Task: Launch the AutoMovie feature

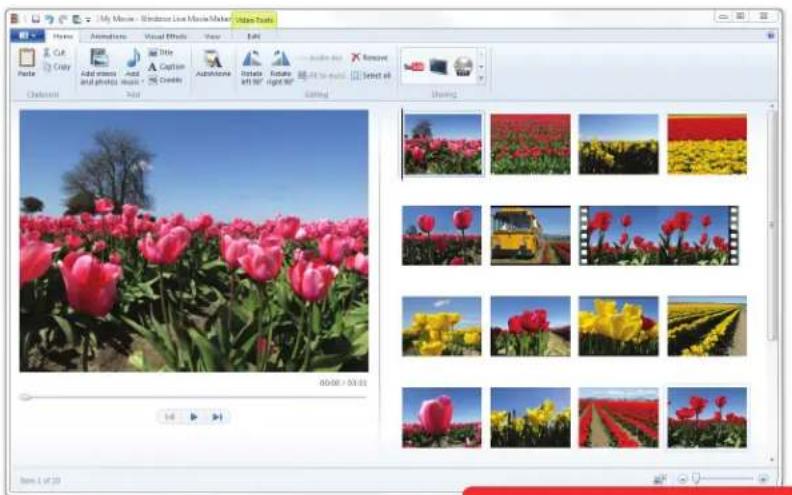Action: [213, 64]
